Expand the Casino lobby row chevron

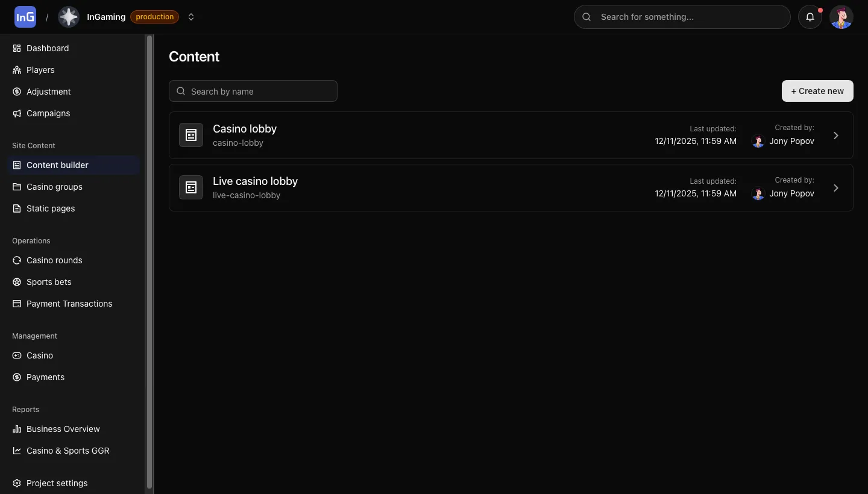(835, 135)
